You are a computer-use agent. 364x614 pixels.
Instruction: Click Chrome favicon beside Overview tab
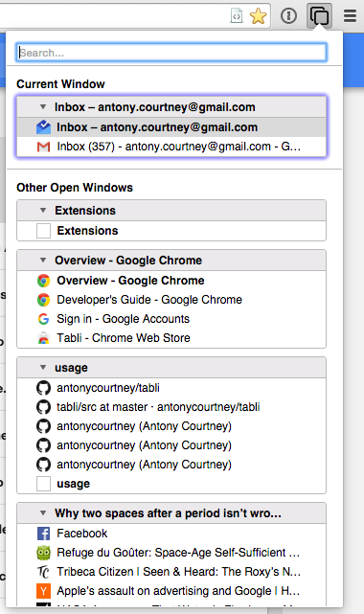43,281
